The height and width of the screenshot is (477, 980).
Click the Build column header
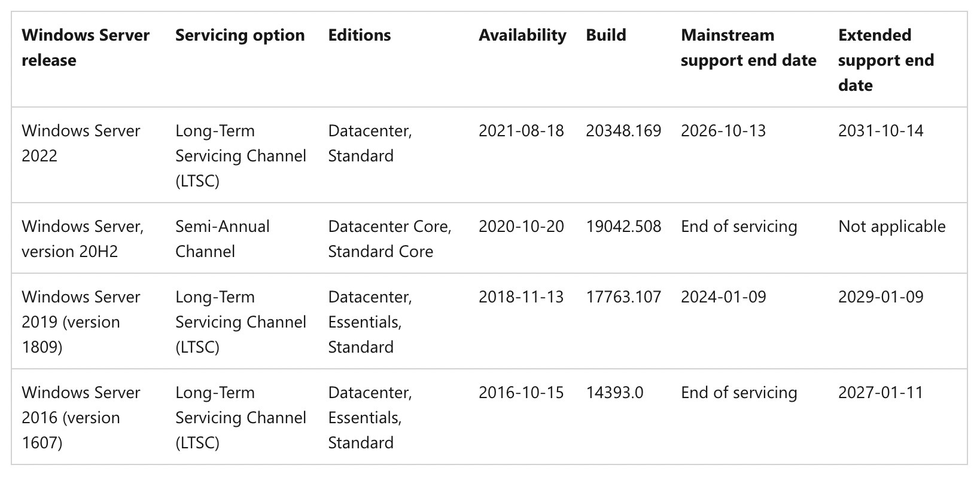click(606, 35)
